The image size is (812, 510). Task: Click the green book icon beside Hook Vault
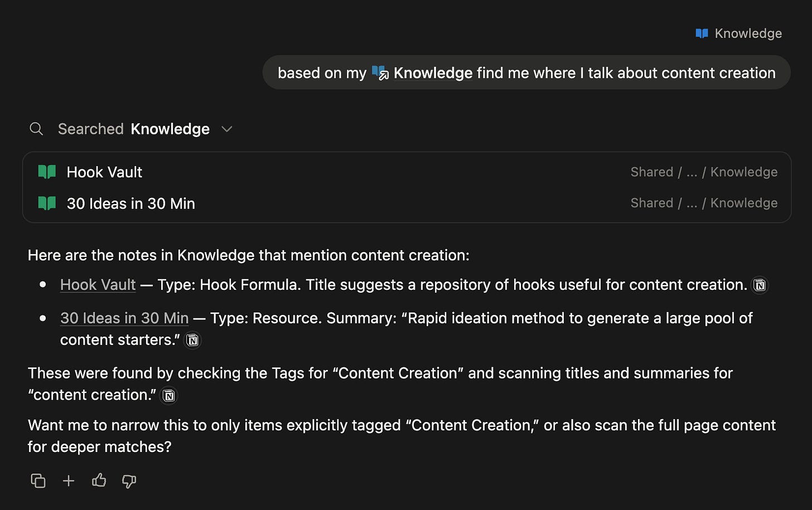click(x=47, y=172)
